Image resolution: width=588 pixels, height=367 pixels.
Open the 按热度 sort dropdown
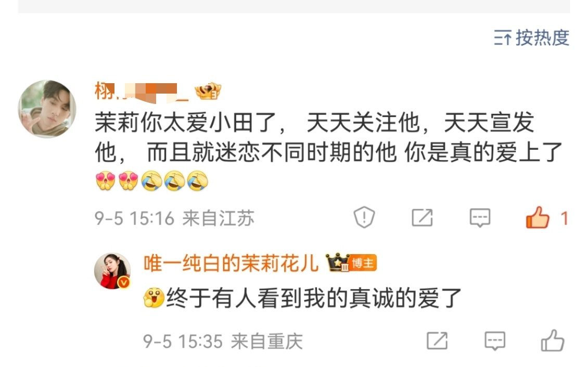tap(531, 38)
